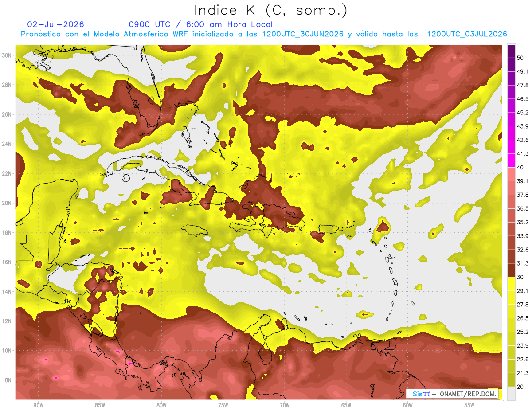Screen dimensions: 532x411
Task: Click the '20N' latitude axis label
Action: tap(7, 203)
